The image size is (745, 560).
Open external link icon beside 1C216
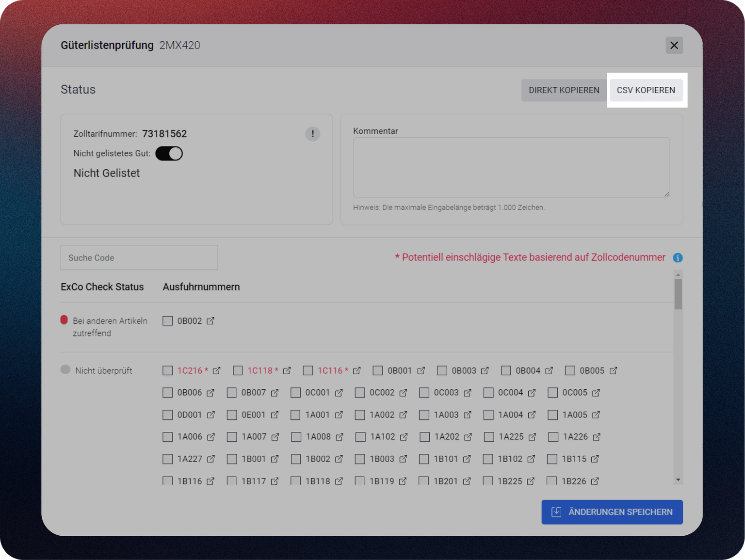(217, 370)
